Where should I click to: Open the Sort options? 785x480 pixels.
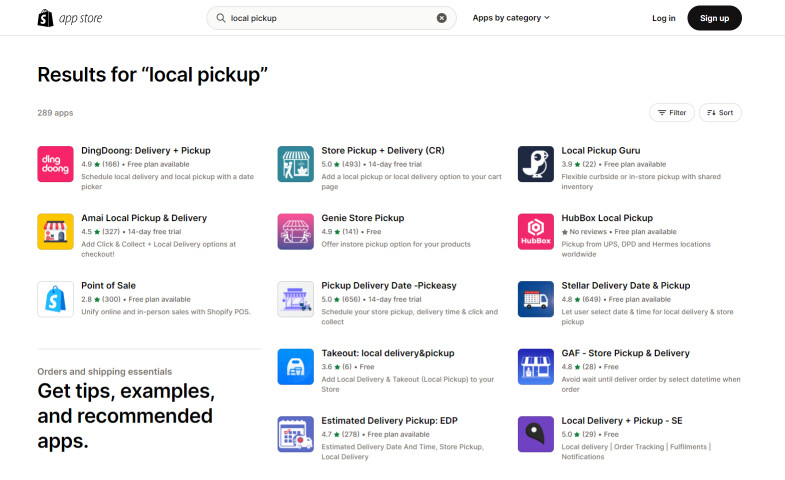click(x=720, y=113)
